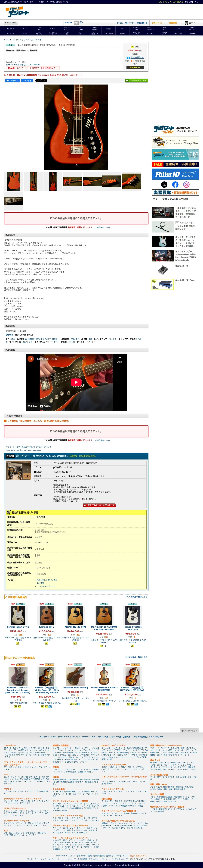The height and width of the screenshot is (868, 203).
Task: Open the 楽器買取 store search banner
Action: tap(175, 192)
